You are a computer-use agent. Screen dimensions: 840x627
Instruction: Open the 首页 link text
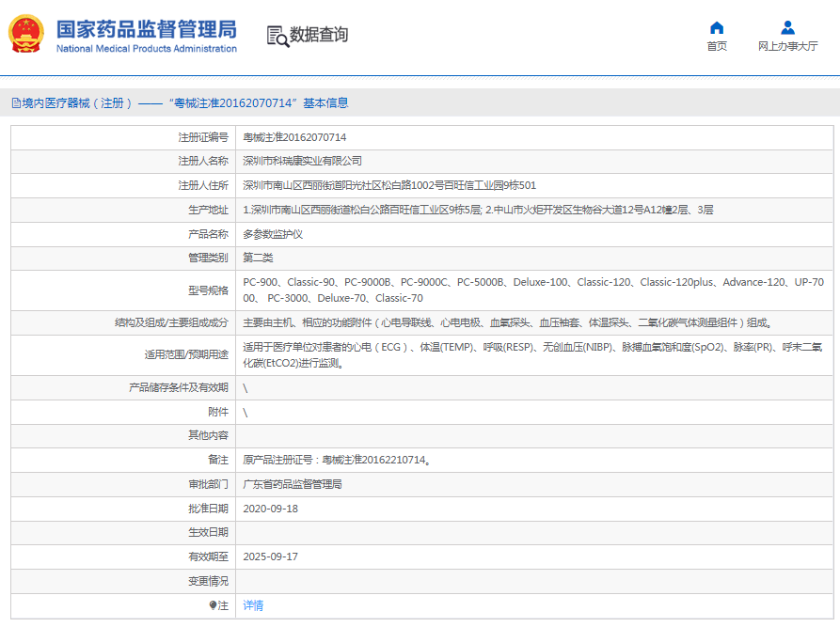click(717, 46)
